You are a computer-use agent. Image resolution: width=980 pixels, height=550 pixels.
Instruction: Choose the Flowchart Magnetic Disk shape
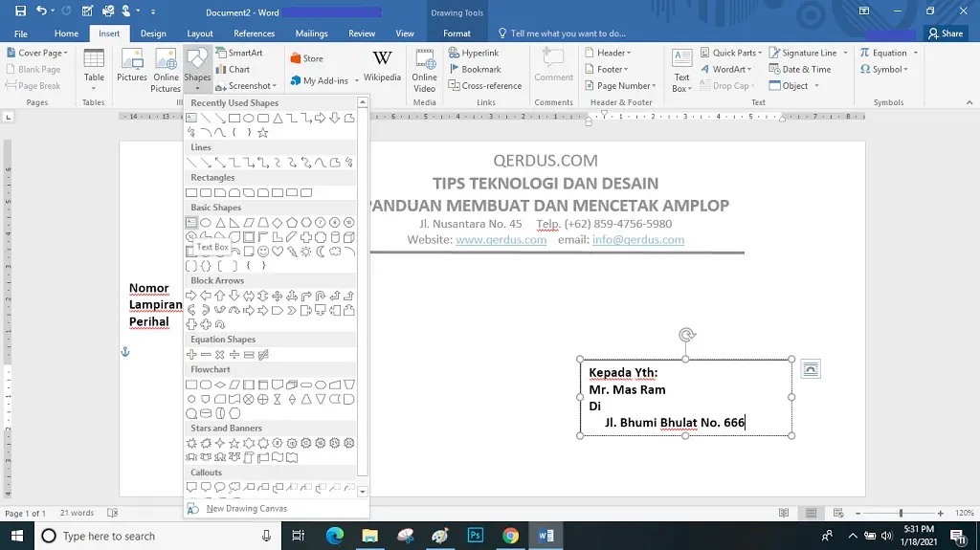[x=206, y=413]
